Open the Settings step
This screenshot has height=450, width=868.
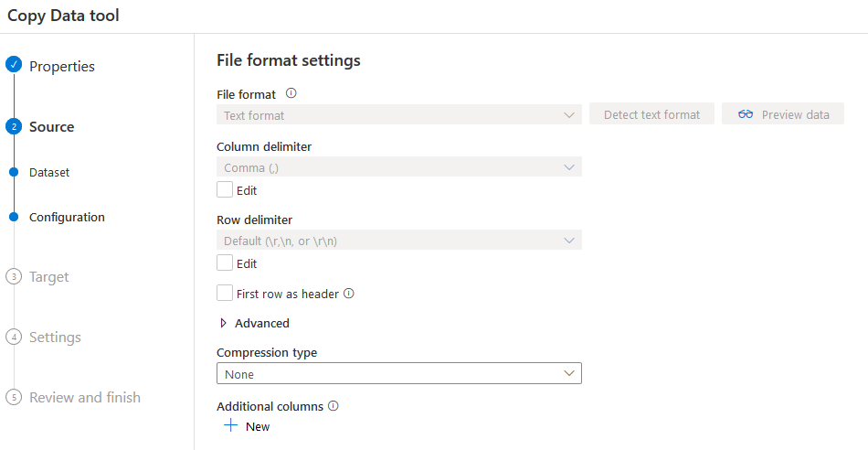coord(55,337)
